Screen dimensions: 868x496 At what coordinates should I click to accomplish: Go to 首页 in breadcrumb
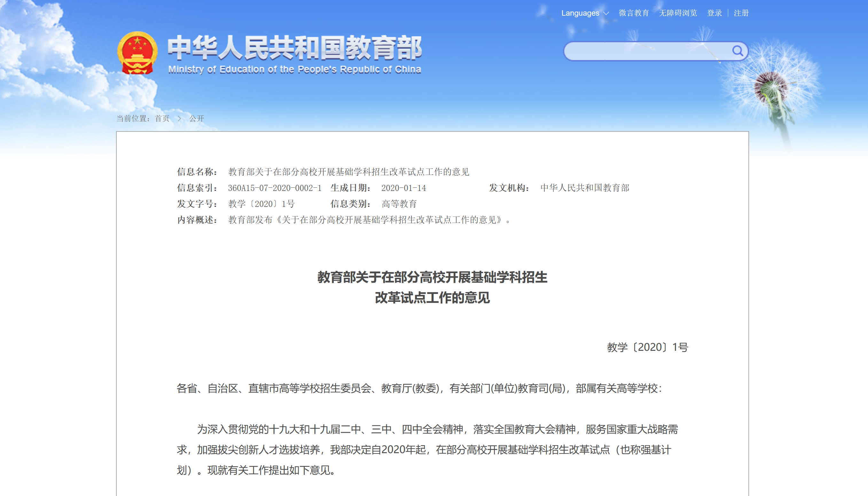(x=162, y=118)
